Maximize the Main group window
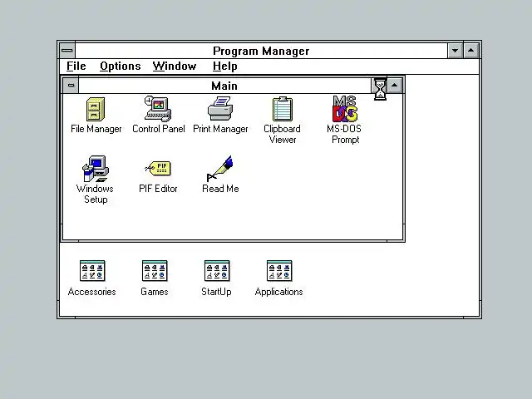Screen dimensions: 532x399 395,85
